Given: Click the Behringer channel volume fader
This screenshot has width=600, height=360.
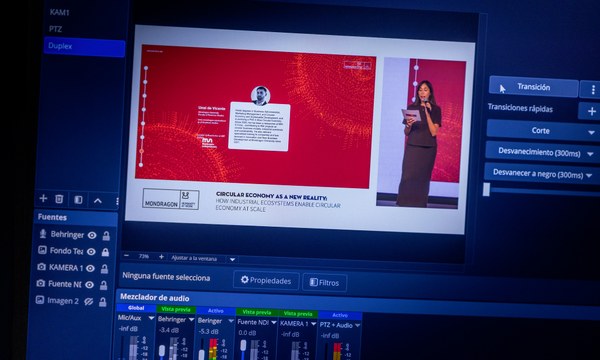Looking at the screenshot, I should [162, 350].
